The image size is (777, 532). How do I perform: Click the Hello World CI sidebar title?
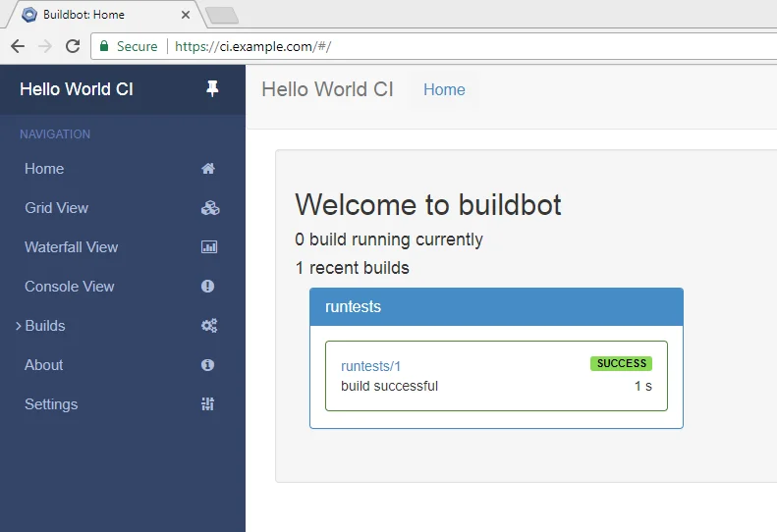tap(77, 89)
